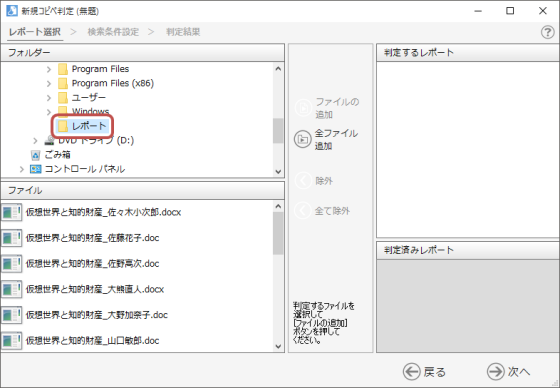Expand the ユーザー folder node
This screenshot has height=388, width=560.
(x=49, y=98)
